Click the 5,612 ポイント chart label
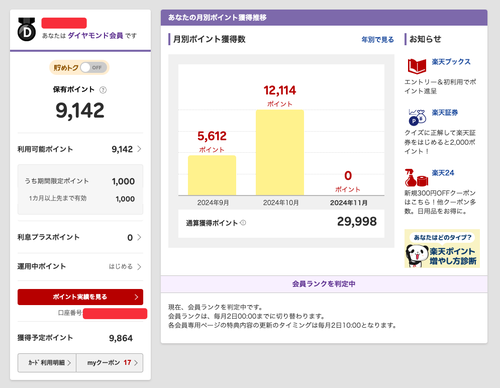Screen dimensions: 500x388 (212, 141)
